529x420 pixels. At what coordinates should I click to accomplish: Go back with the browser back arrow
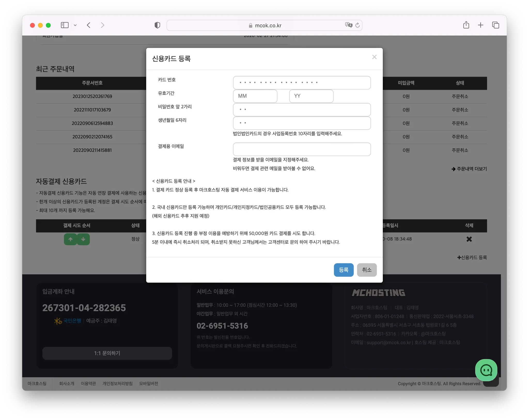click(x=89, y=25)
